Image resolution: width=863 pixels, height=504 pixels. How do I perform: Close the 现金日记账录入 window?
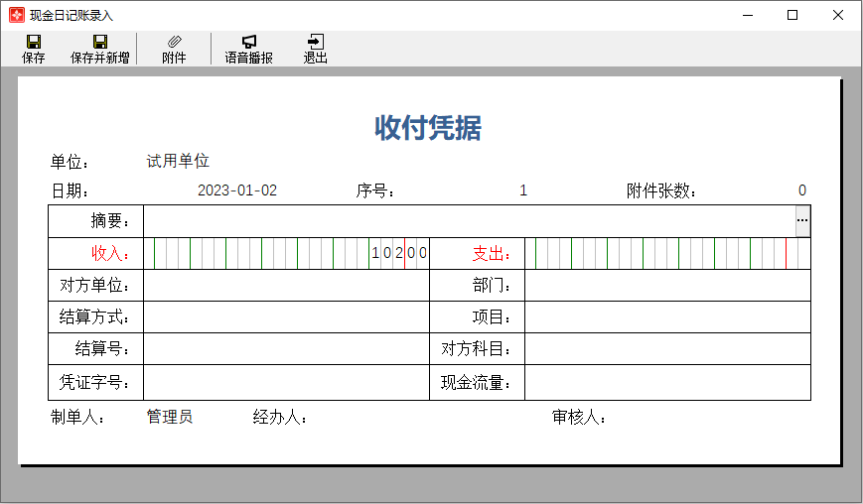(x=838, y=15)
